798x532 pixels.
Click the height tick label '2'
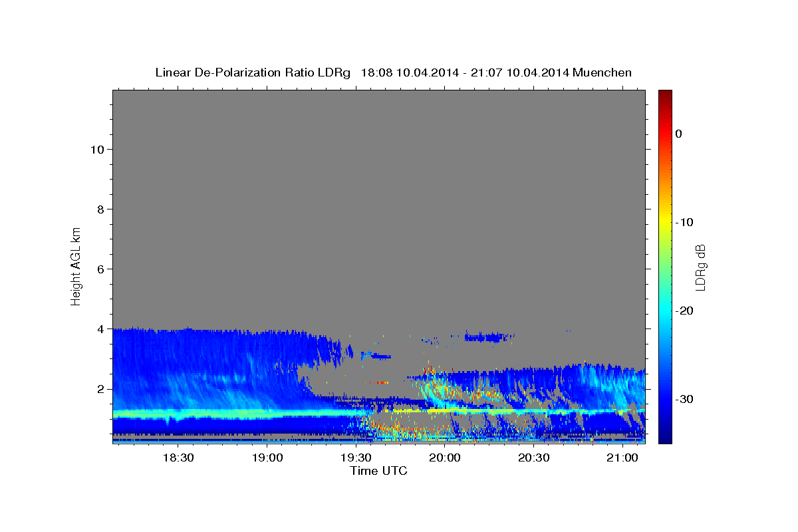point(100,388)
